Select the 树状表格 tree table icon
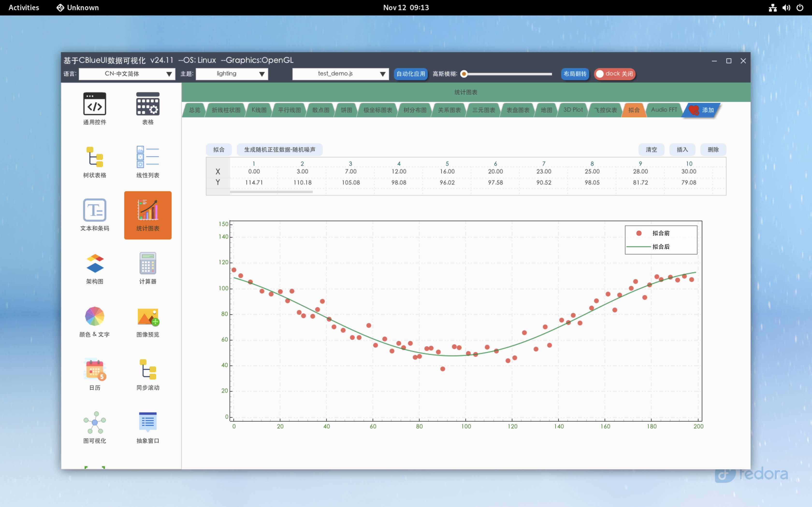Screen dimensions: 812x507 click(95, 157)
